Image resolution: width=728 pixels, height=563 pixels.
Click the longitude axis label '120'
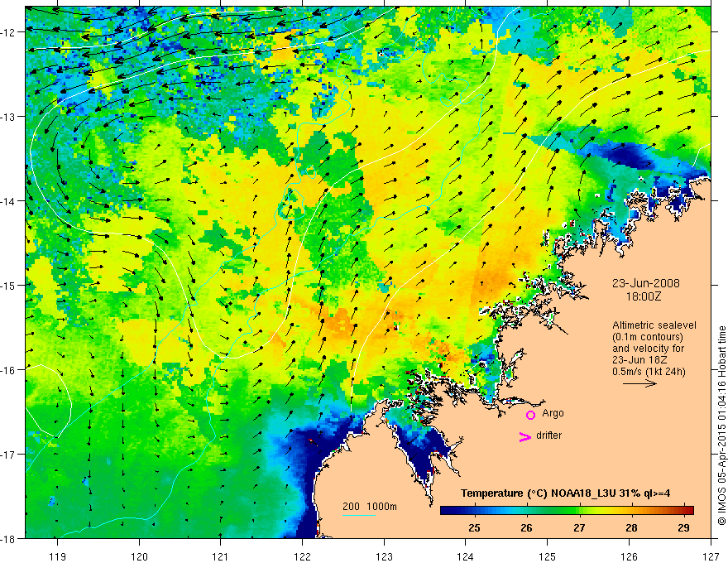139,556
